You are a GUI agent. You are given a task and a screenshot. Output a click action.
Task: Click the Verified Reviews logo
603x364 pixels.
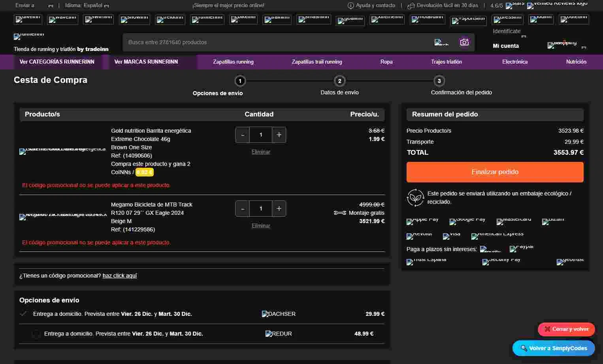(x=557, y=6)
